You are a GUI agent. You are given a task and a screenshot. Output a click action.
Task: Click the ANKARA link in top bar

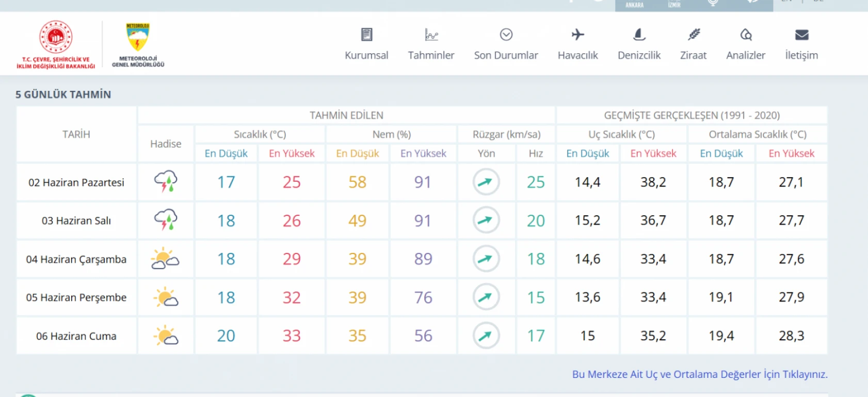(x=634, y=5)
